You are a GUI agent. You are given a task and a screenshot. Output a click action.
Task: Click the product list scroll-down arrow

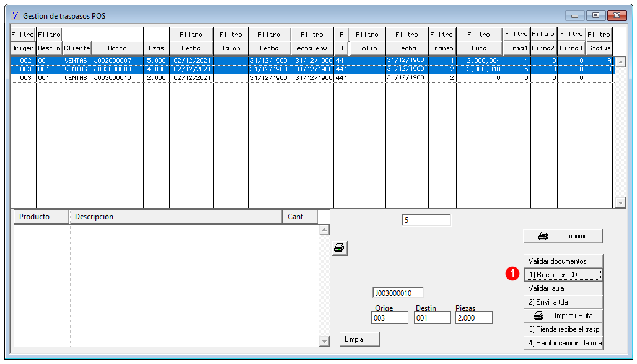click(x=324, y=341)
